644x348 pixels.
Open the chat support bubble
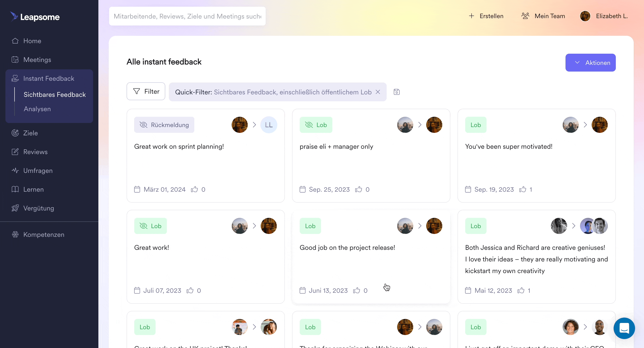tap(624, 328)
